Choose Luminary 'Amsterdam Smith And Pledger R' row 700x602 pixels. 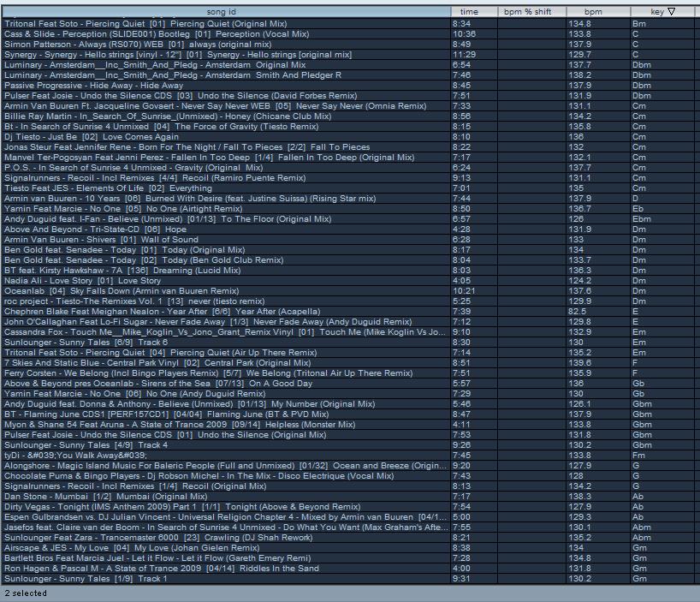348,75
